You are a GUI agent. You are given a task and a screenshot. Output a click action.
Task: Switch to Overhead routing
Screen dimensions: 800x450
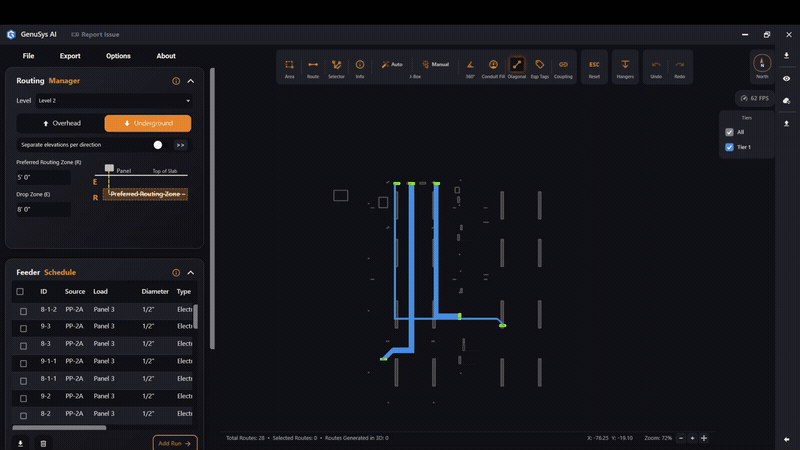point(61,123)
